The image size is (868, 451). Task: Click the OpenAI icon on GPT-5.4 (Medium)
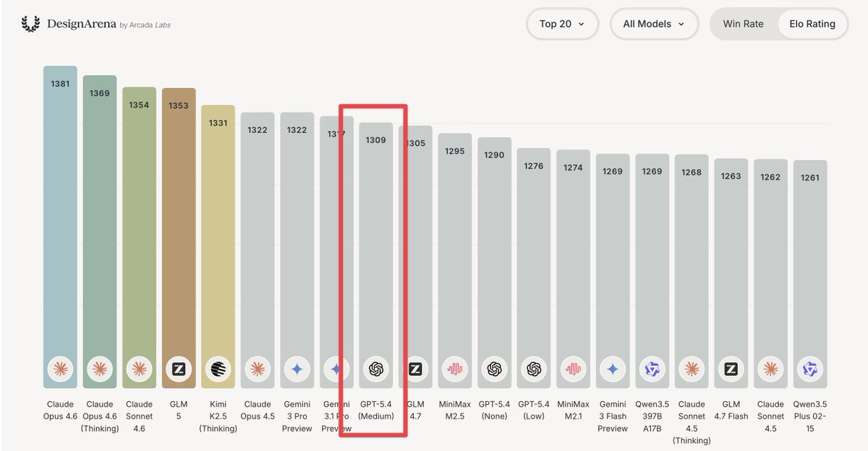[376, 369]
